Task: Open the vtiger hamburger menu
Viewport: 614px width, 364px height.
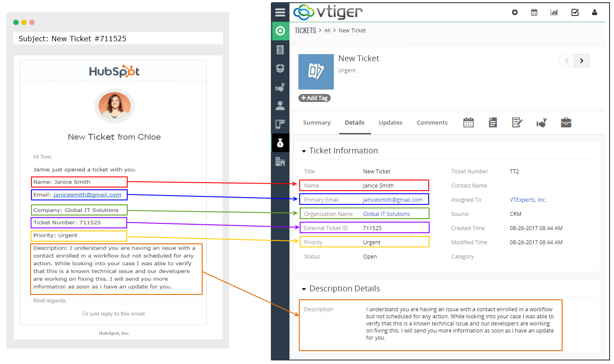Action: coord(280,12)
